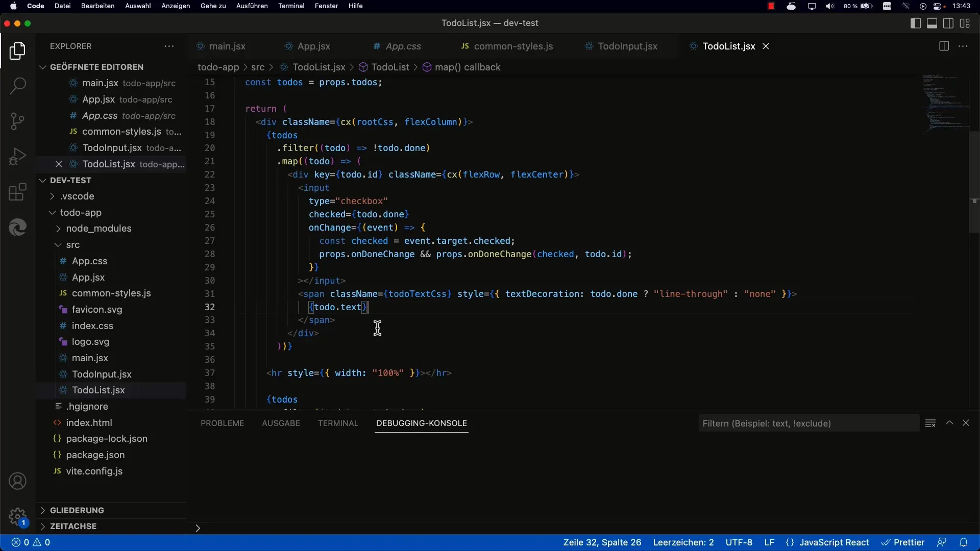
Task: Open Source Control view in activity bar
Action: coord(17,121)
